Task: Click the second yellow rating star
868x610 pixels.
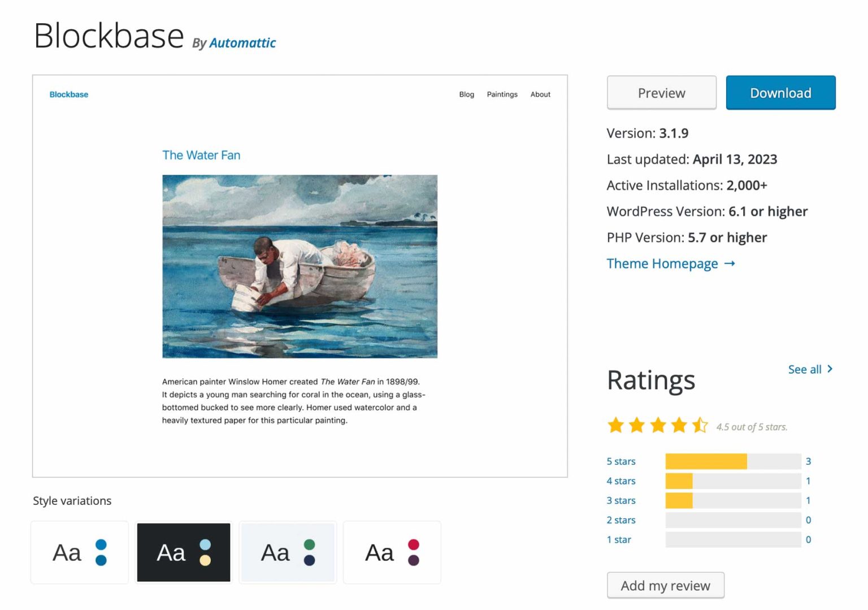Action: coord(637,425)
